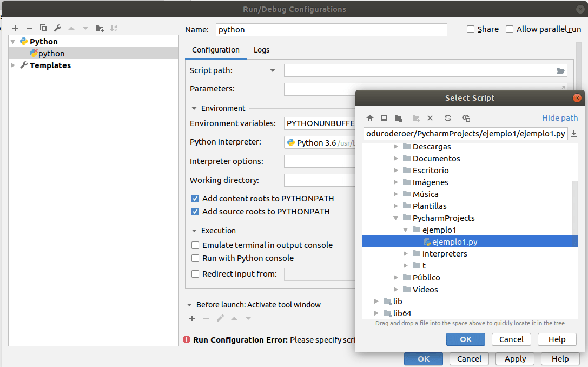
Task: Click Hide path link
Action: [560, 118]
